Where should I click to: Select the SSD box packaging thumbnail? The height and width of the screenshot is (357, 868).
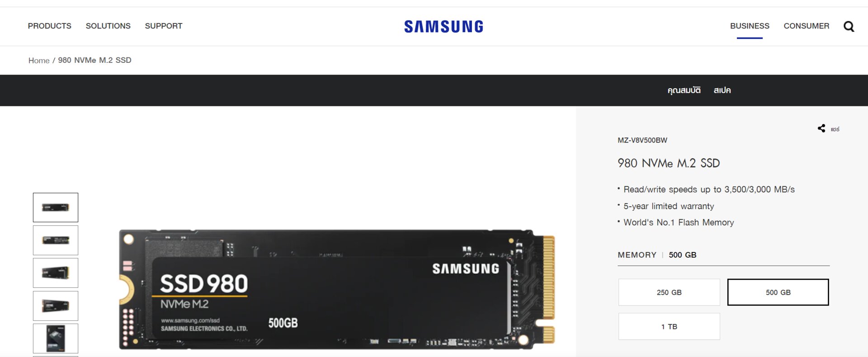[56, 338]
